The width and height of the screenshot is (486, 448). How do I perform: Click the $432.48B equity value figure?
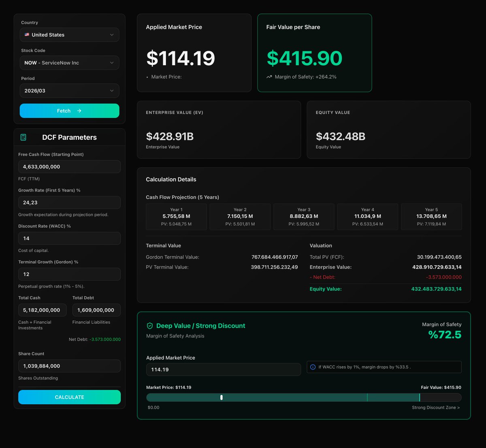pos(341,137)
